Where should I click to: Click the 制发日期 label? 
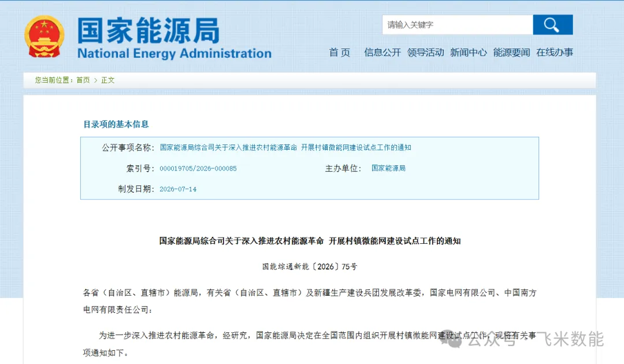(x=136, y=189)
